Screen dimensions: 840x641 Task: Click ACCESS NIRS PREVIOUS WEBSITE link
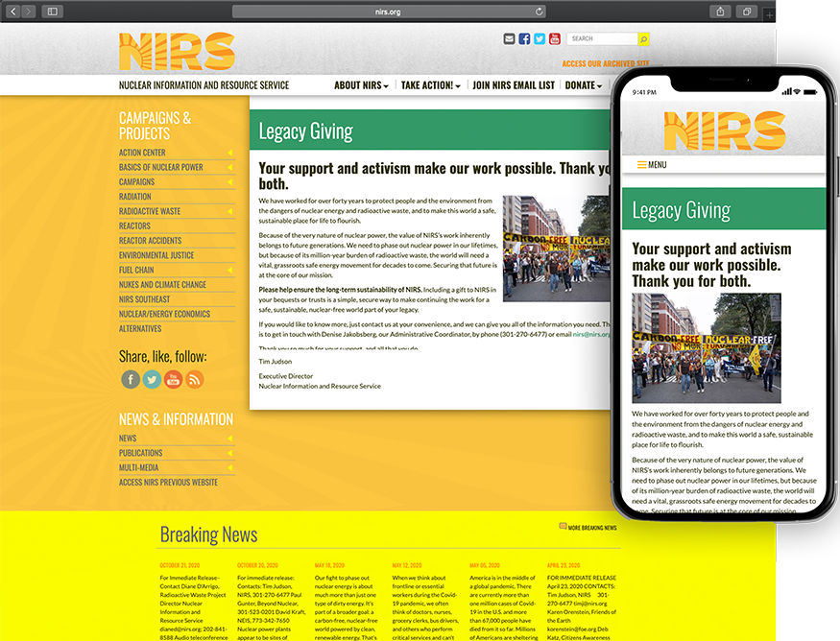point(168,483)
